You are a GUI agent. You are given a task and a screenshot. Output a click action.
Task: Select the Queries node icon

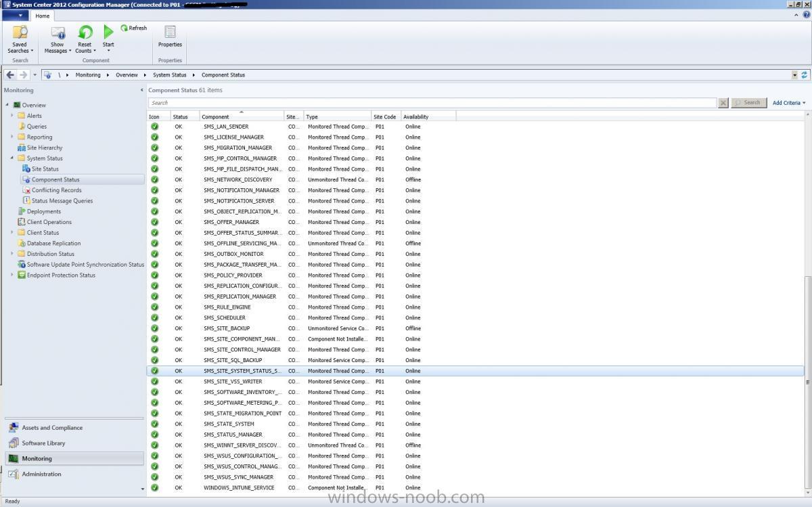tap(22, 126)
